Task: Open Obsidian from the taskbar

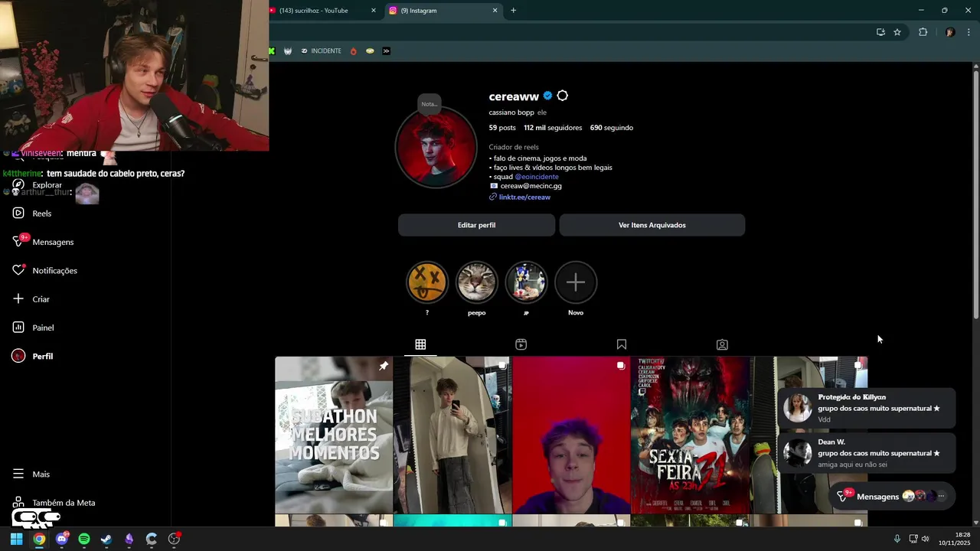Action: (129, 539)
